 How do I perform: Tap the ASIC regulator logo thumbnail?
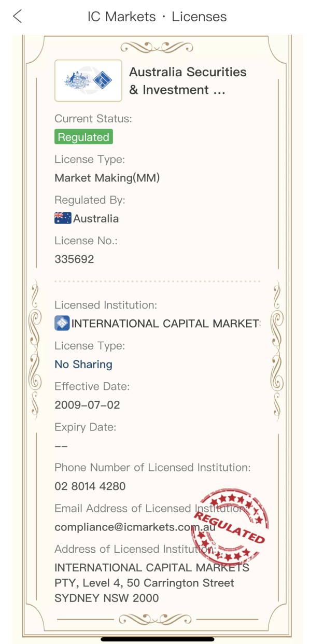(x=88, y=80)
